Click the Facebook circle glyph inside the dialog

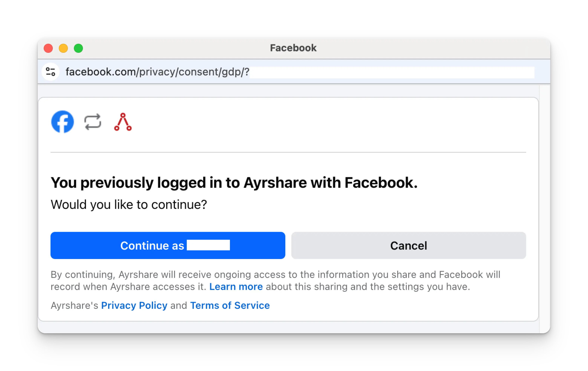coord(63,122)
